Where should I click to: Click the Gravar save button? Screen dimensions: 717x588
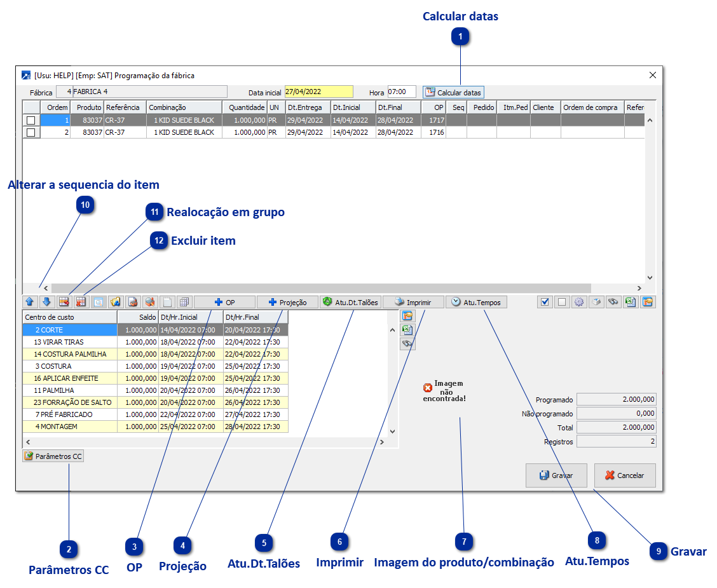[556, 475]
